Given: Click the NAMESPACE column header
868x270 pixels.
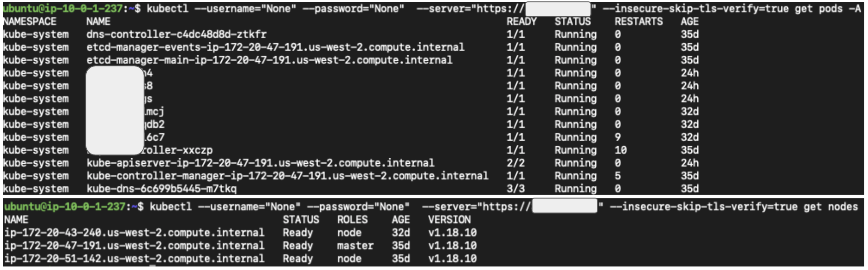Looking at the screenshot, I should (30, 22).
